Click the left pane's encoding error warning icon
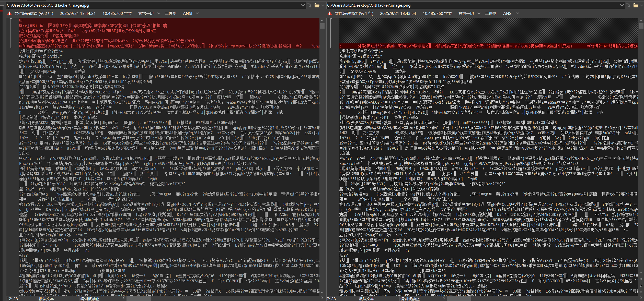Viewport: 644px width, 301px height. point(9,14)
